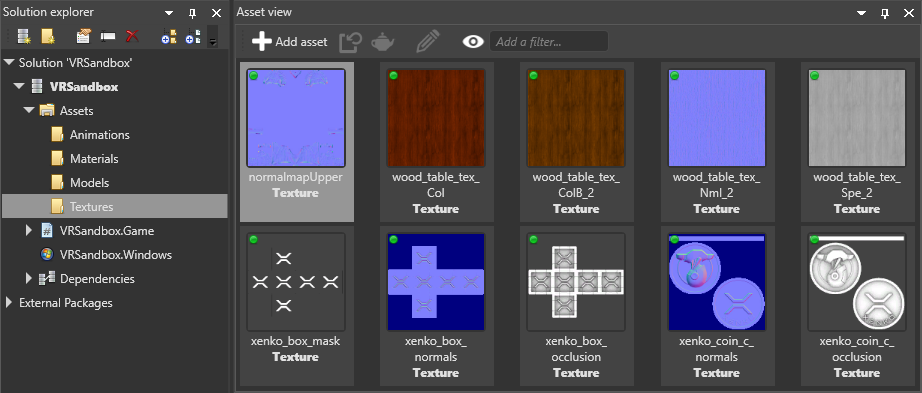This screenshot has width=922, height=393.
Task: Select the xenko_coin_c_normals thumbnail
Action: coord(716,282)
